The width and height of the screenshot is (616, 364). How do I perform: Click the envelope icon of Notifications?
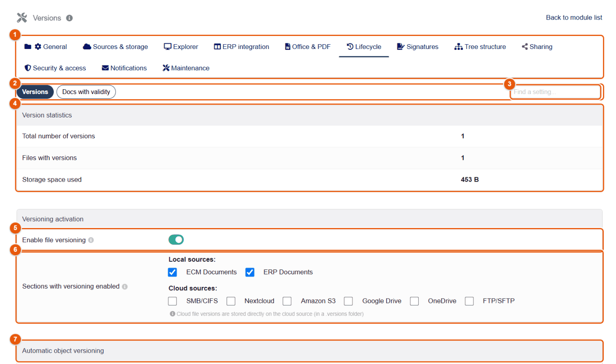tap(105, 68)
